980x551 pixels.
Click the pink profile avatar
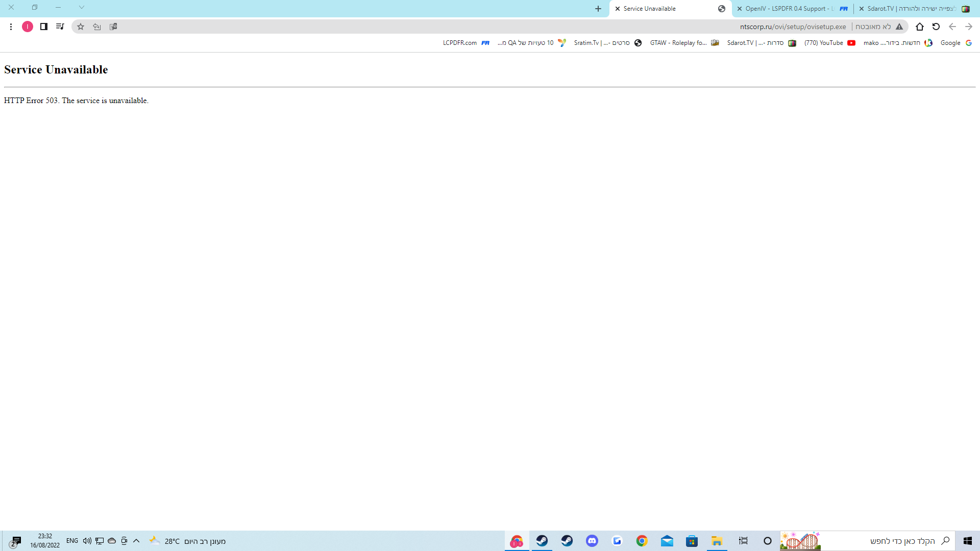click(28, 27)
